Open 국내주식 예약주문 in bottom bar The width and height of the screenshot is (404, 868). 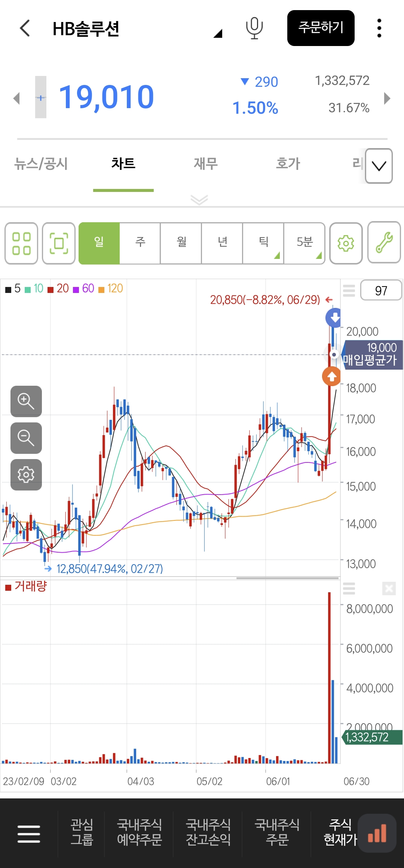tap(139, 833)
